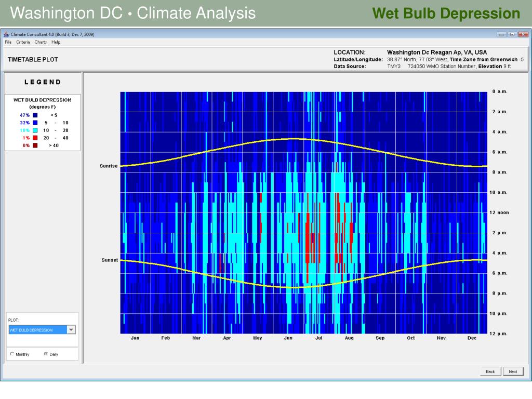532x399 pixels.
Task: Click the Climate Consultant app icon in title bar
Action: pyautogui.click(x=6, y=34)
